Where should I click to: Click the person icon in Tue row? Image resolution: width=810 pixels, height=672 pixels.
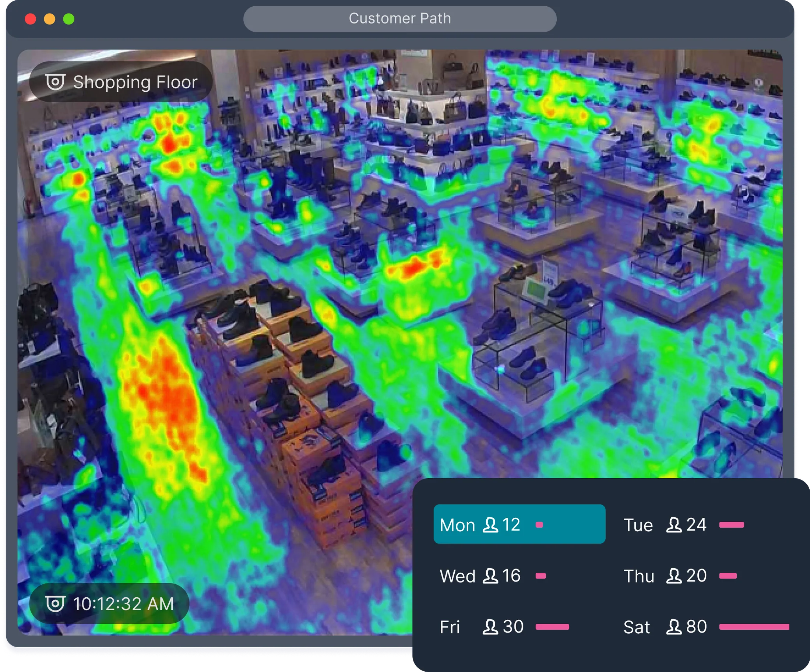click(674, 525)
